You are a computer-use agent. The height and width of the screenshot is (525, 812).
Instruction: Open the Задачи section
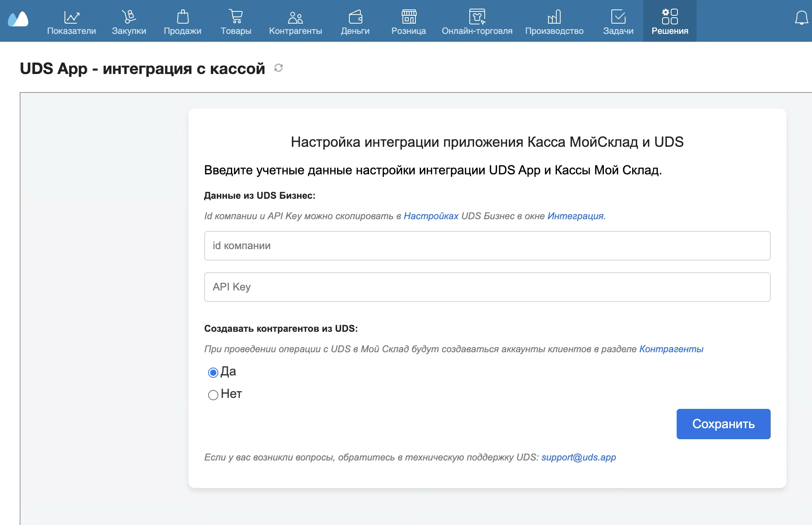(x=618, y=22)
